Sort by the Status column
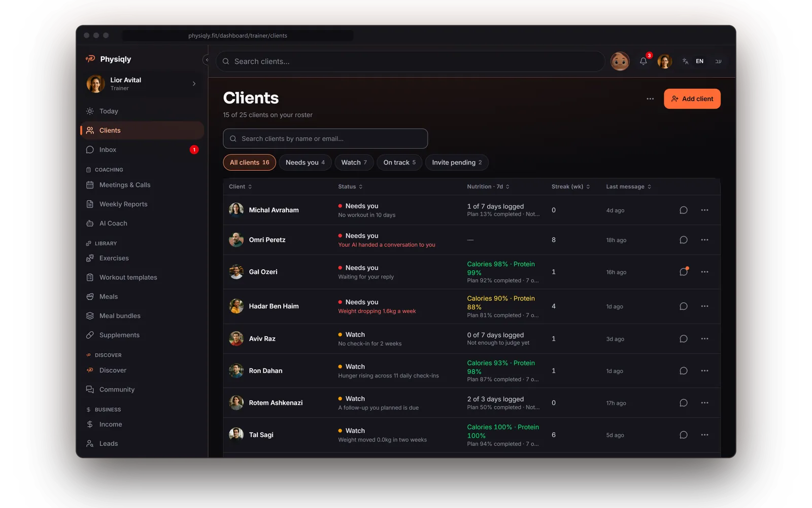This screenshot has width=812, height=508. (x=350, y=186)
